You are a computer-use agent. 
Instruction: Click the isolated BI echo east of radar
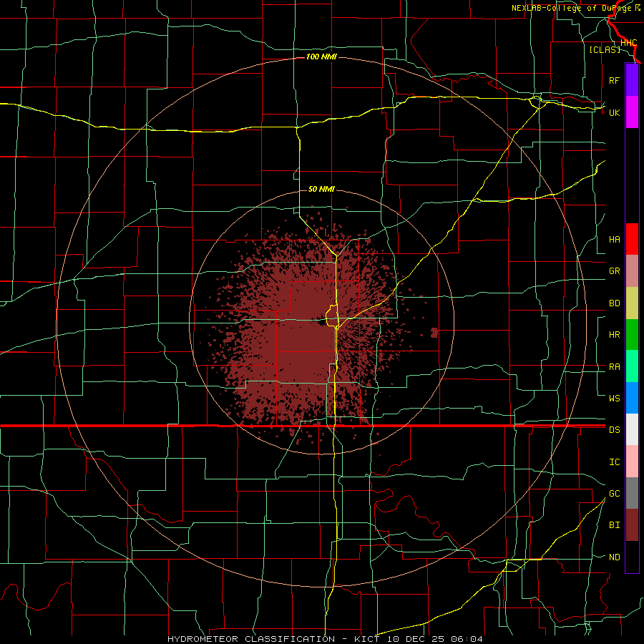[x=434, y=333]
